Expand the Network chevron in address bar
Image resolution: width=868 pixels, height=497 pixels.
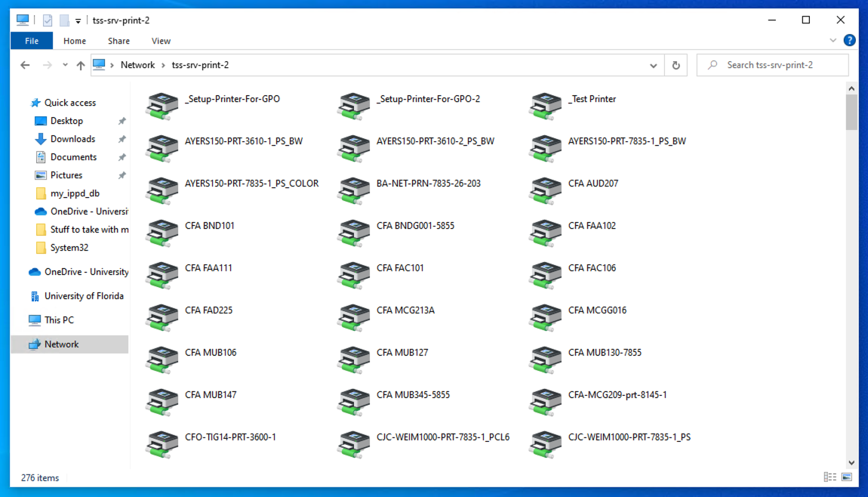click(163, 66)
